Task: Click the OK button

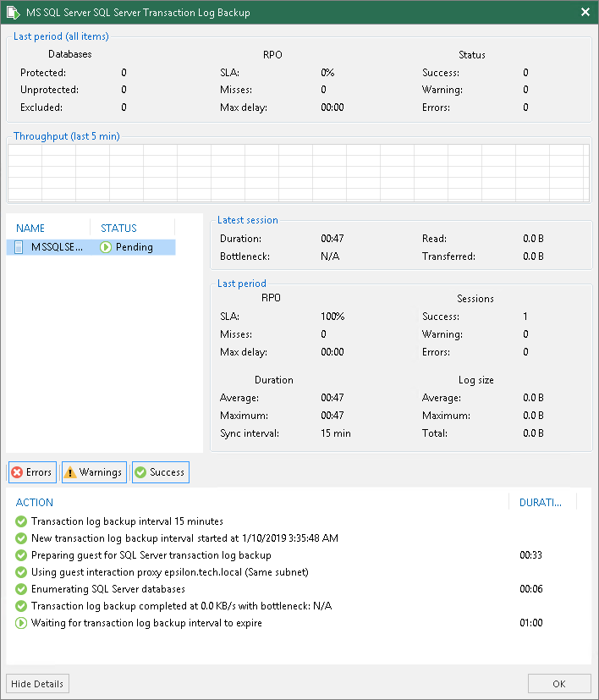Action: tap(559, 683)
